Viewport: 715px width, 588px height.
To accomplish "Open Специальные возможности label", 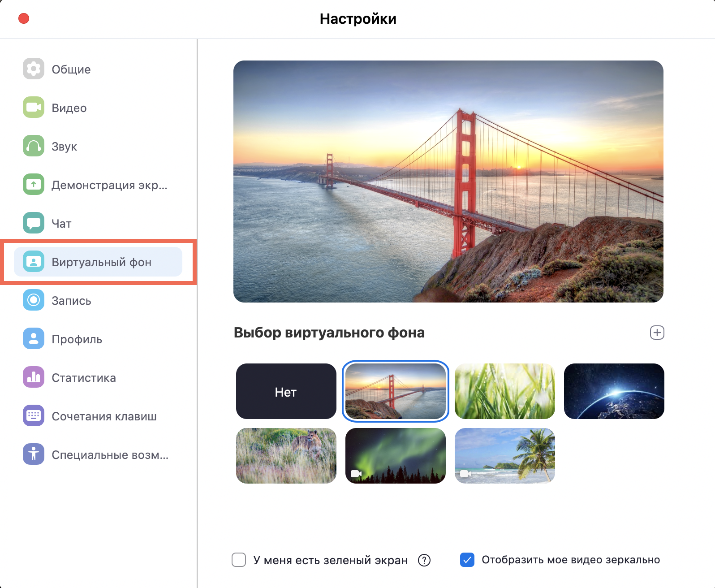I will point(110,455).
